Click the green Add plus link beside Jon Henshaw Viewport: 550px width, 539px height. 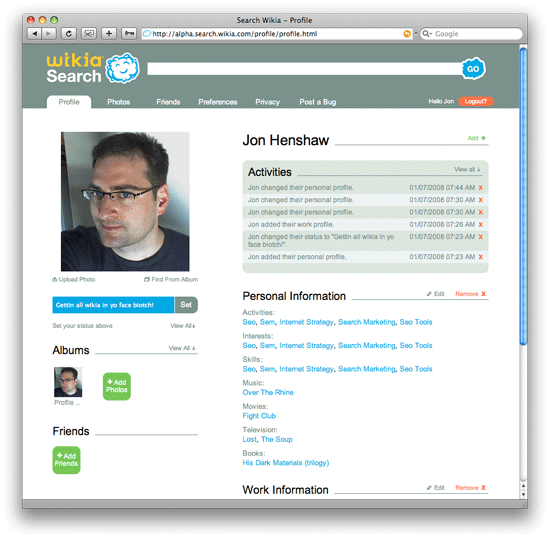pyautogui.click(x=476, y=138)
